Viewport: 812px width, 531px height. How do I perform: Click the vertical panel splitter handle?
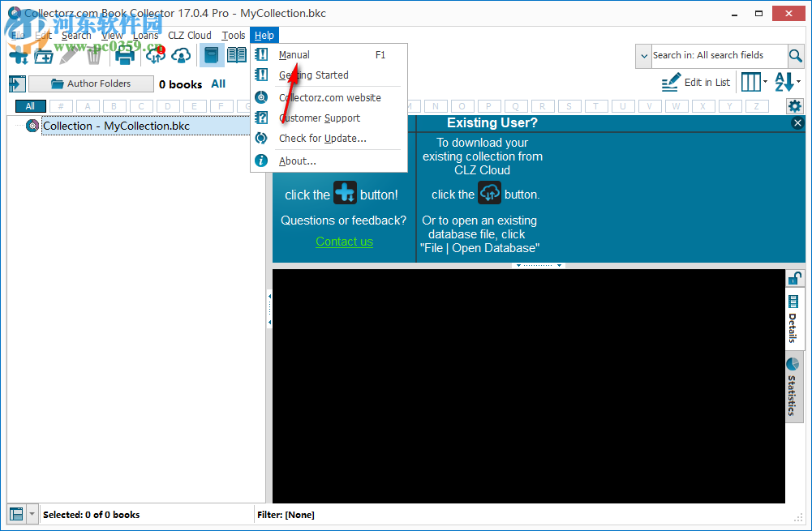[x=269, y=309]
